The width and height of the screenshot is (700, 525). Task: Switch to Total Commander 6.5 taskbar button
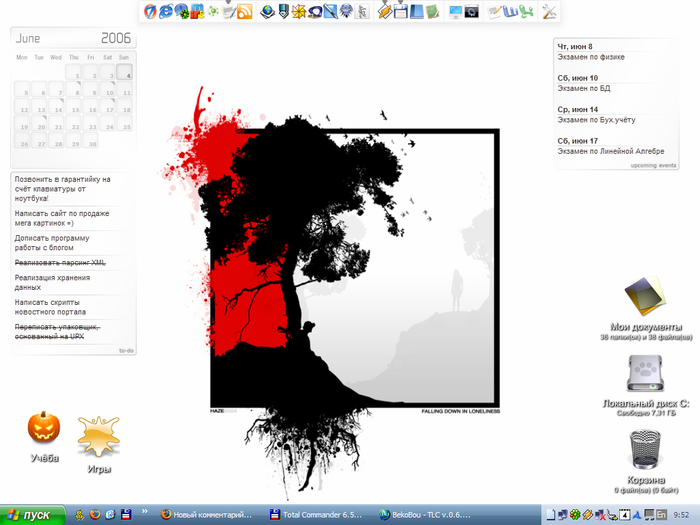[x=317, y=515]
